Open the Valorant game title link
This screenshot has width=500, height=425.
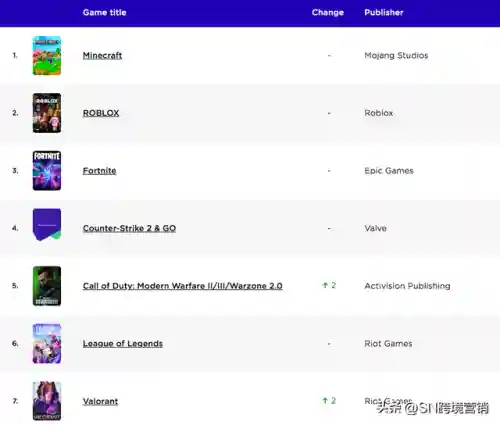(x=100, y=401)
